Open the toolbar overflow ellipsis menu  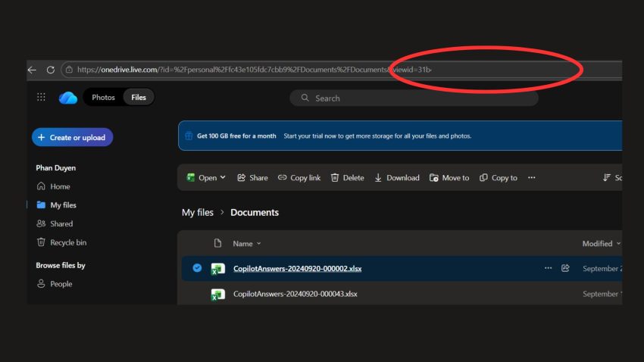(531, 178)
